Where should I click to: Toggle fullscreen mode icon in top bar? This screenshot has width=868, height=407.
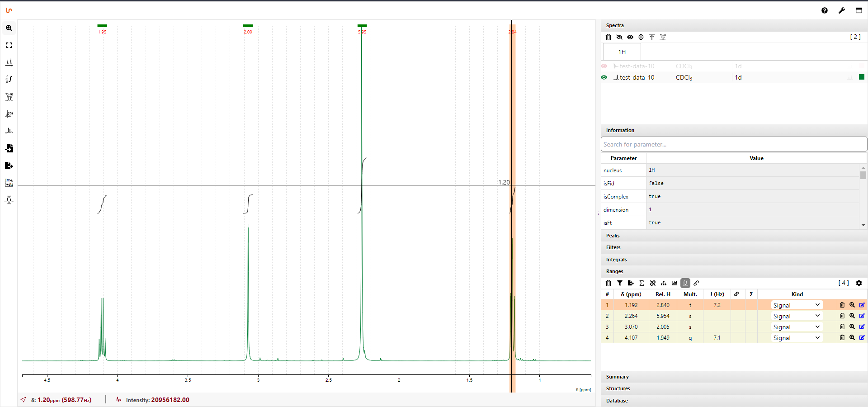[x=859, y=10]
